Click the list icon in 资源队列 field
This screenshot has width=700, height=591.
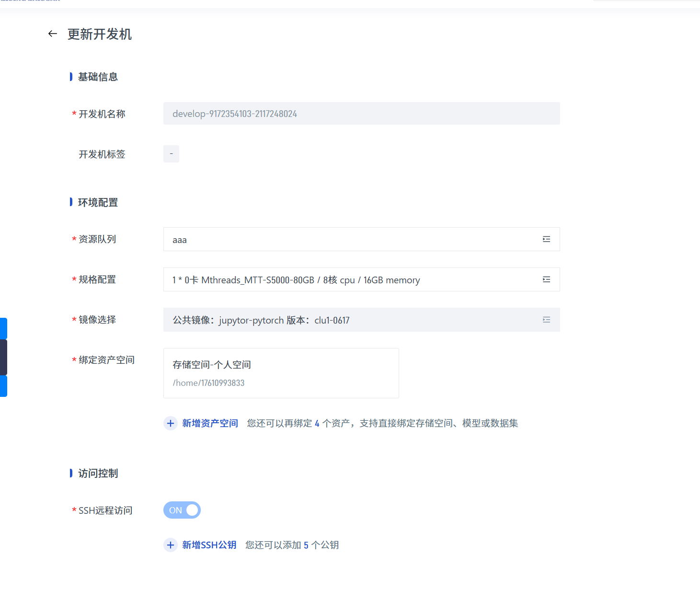point(546,239)
